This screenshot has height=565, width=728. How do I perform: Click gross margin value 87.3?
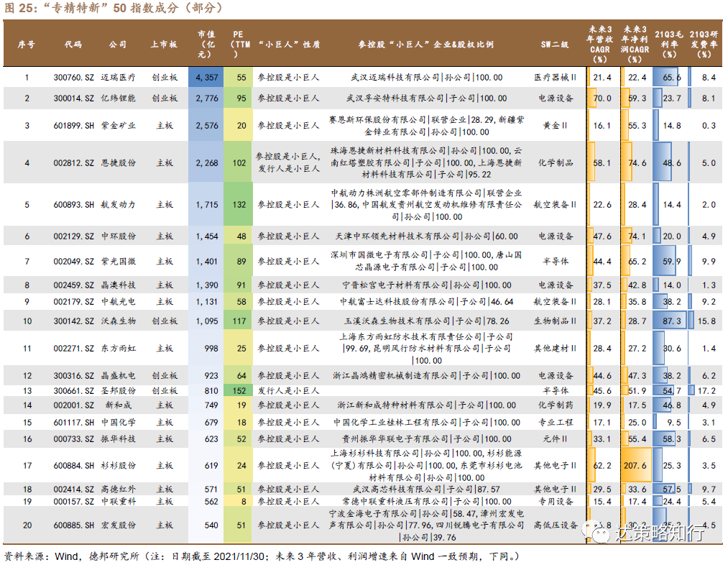[x=672, y=321]
